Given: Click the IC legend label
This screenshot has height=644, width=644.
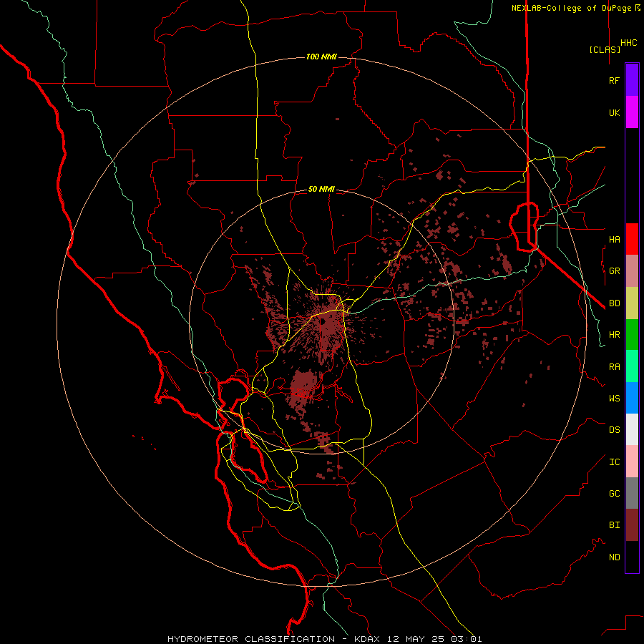Looking at the screenshot, I should 614,462.
